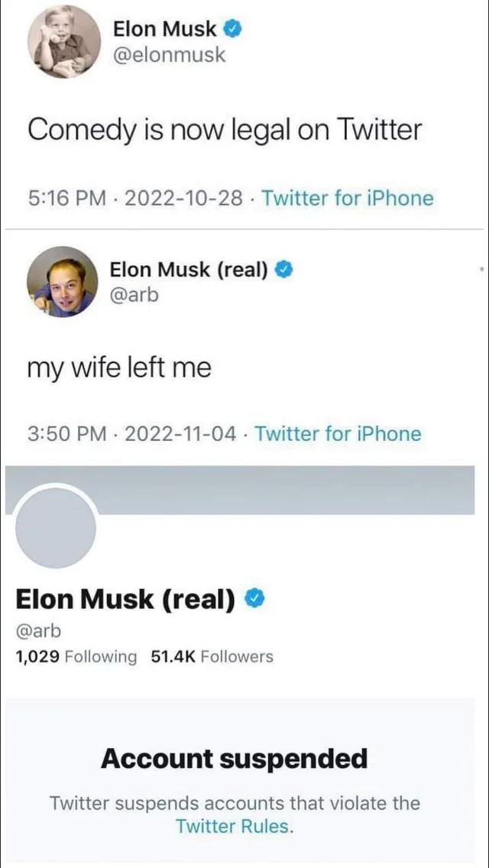Click the 'Comedy is now legal on Twitter' tweet text
Image resolution: width=489 pixels, height=868 pixels.
click(225, 130)
